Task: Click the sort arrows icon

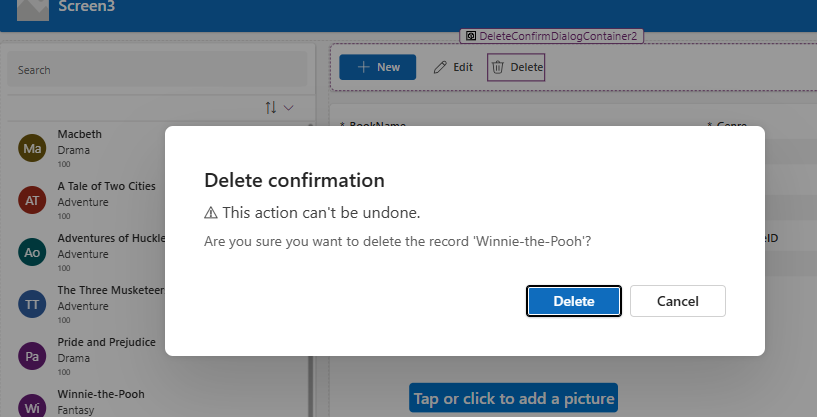Action: 271,107
